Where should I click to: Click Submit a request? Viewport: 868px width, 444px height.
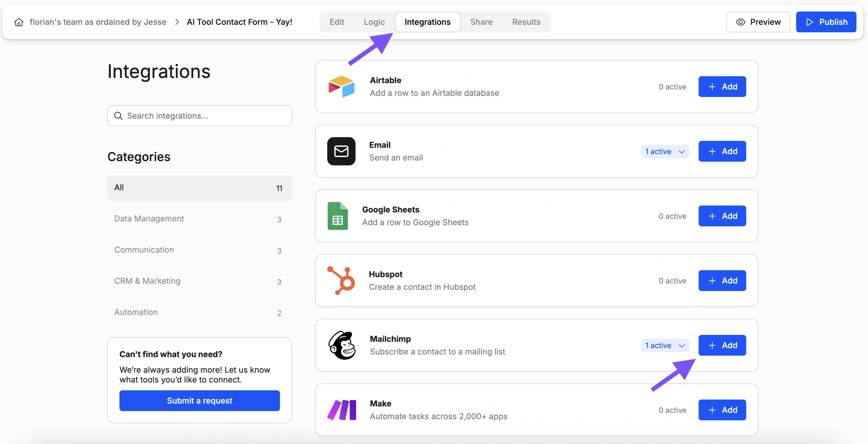click(199, 400)
